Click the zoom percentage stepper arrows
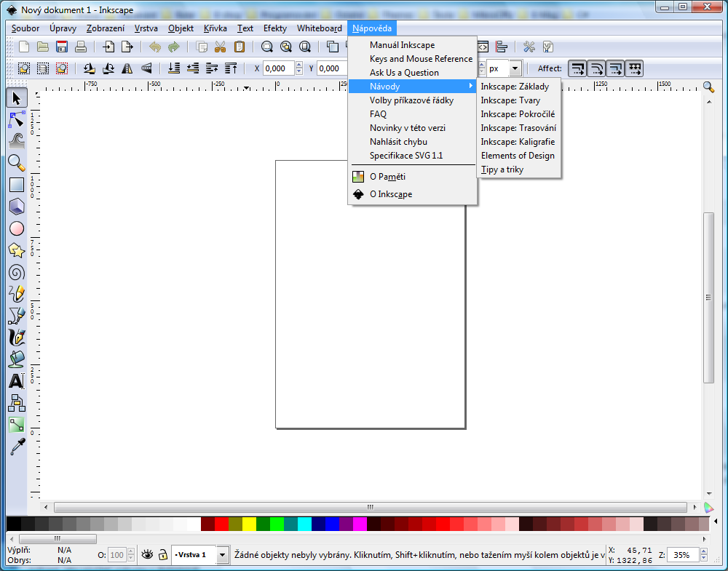Viewport: 728px width, 571px height. tap(704, 555)
